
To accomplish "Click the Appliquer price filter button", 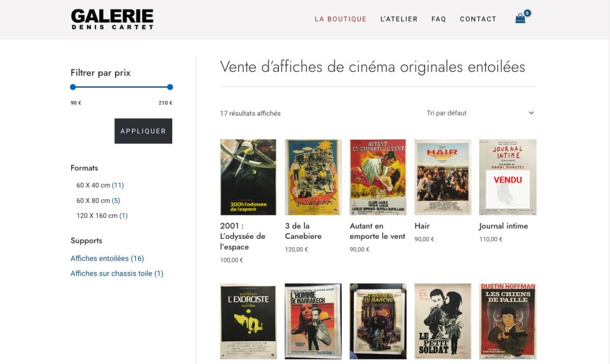I will [x=143, y=131].
